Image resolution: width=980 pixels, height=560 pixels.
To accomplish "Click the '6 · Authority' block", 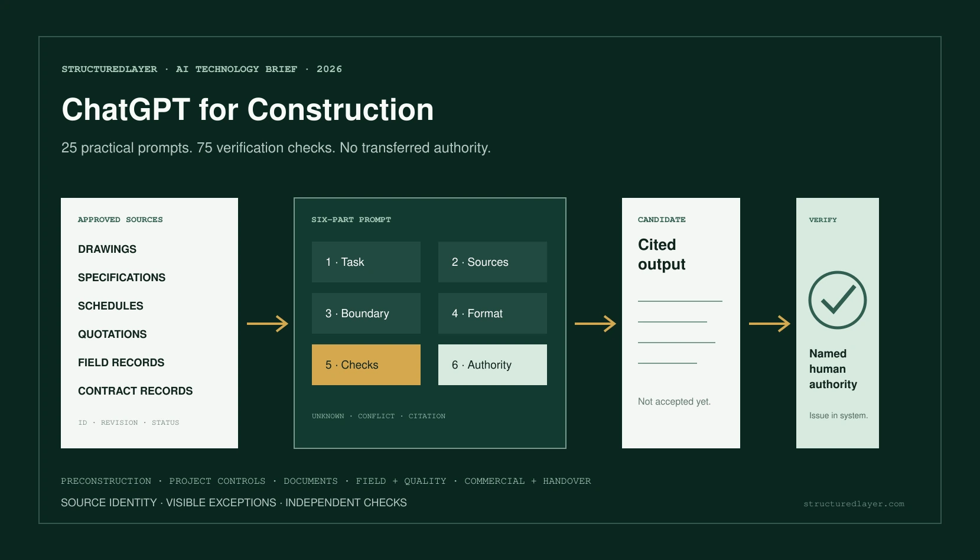I will pyautogui.click(x=493, y=364).
